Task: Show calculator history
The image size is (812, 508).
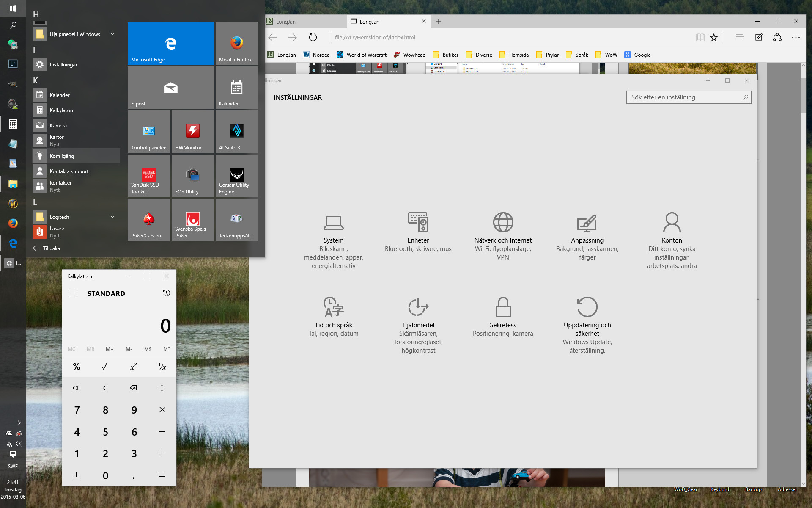Action: [x=167, y=293]
